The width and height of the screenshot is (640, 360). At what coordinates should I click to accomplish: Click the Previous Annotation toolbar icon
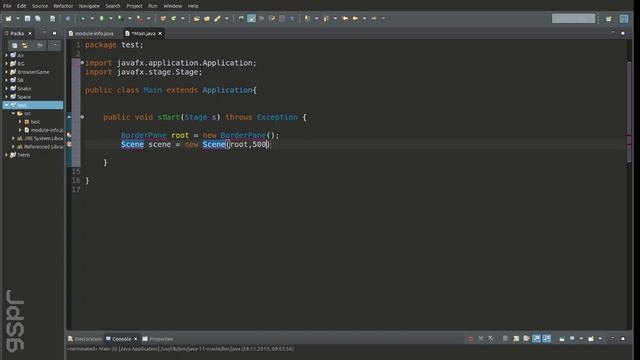(326, 18)
